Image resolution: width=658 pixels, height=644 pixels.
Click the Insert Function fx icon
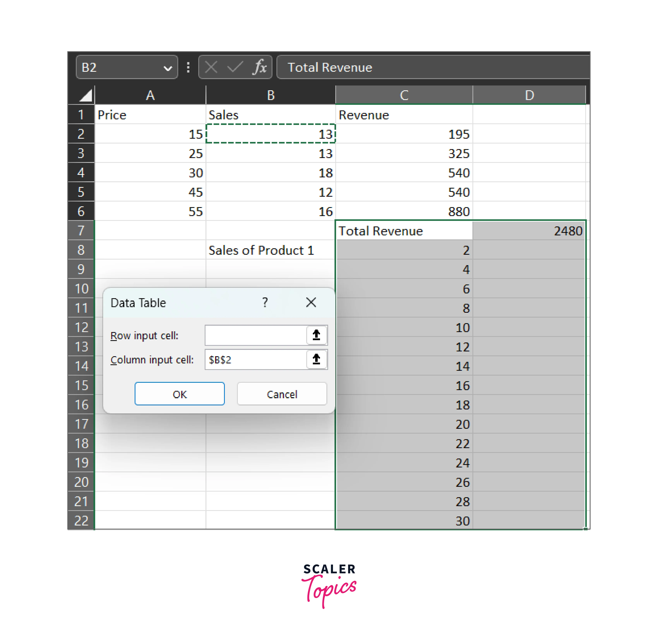(259, 67)
